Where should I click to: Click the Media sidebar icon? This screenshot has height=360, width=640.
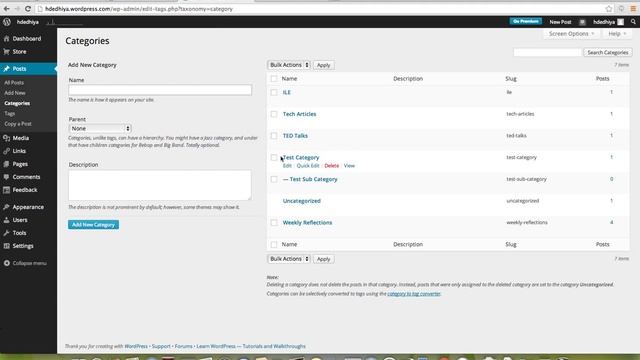pos(7,138)
